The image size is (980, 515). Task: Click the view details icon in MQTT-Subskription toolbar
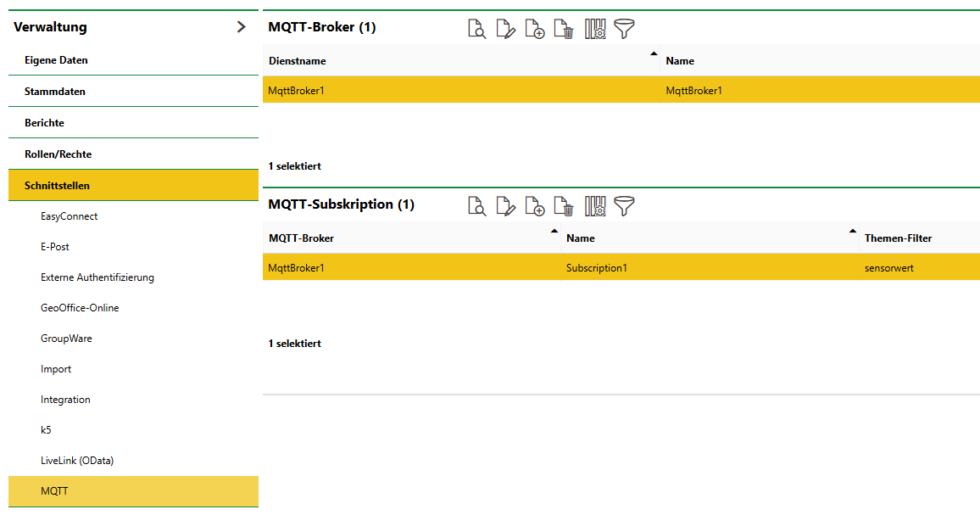coord(477,206)
